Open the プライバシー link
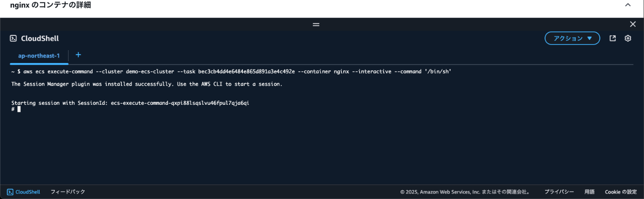 [559, 192]
